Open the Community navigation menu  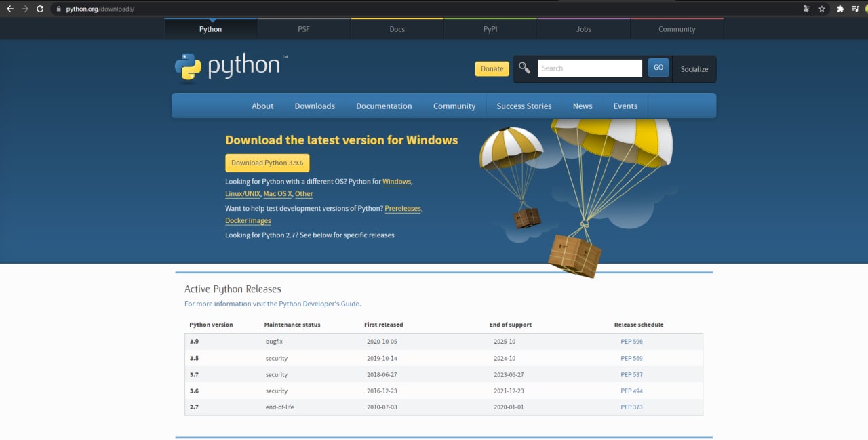[454, 106]
